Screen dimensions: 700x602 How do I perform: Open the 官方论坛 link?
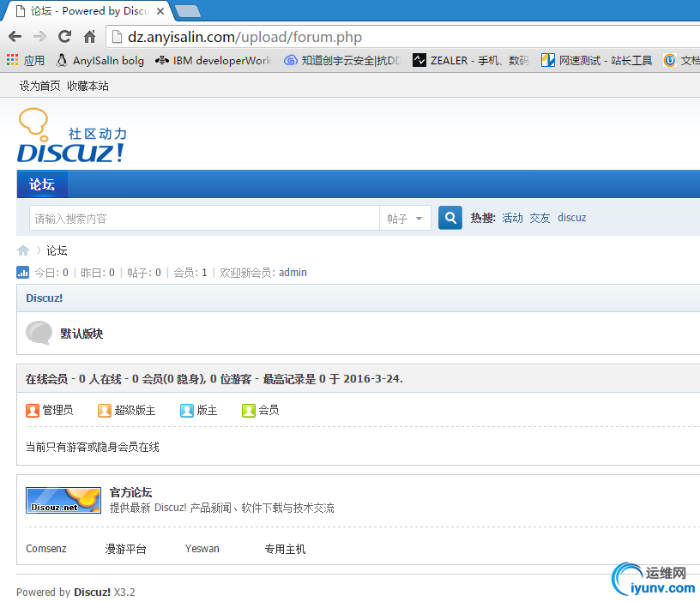[x=130, y=492]
